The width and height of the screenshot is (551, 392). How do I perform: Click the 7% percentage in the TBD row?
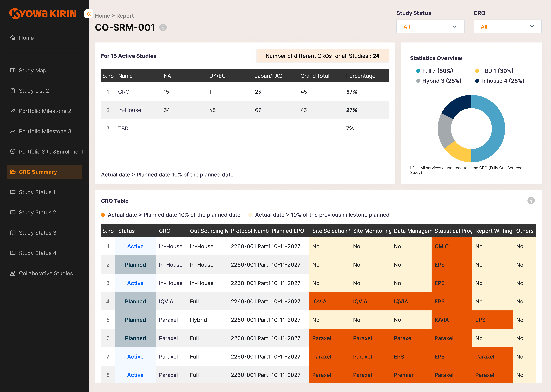click(x=350, y=128)
